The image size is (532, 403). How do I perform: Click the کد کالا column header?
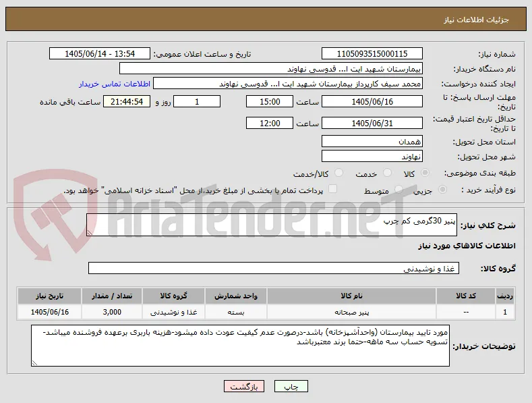click(465, 296)
